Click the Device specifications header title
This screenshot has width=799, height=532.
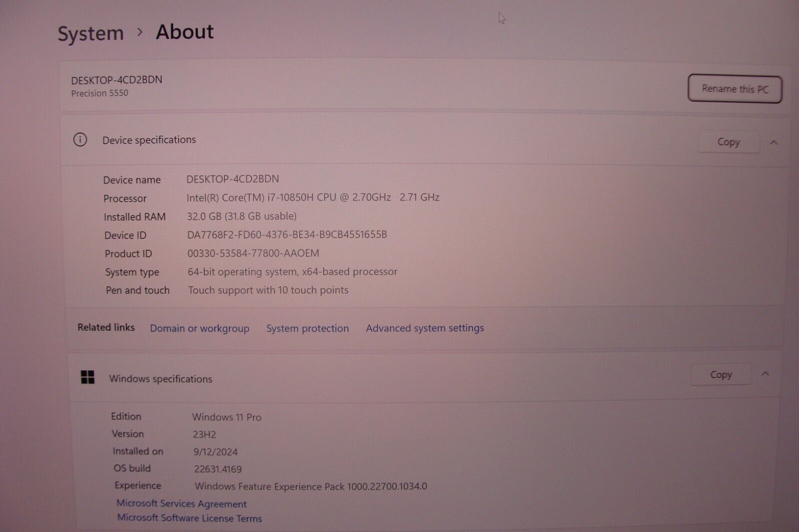pos(149,140)
